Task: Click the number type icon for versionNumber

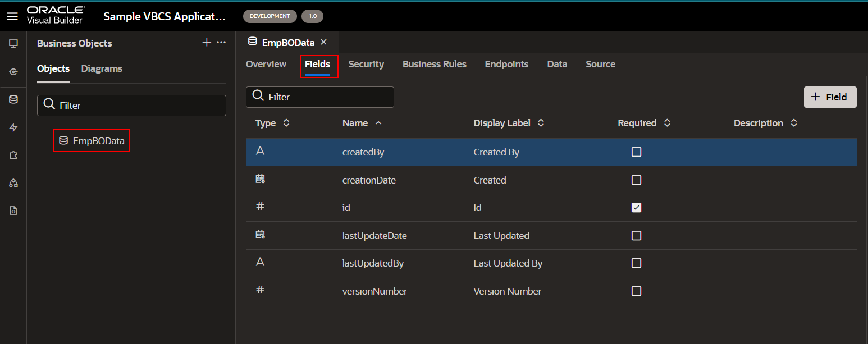Action: coord(260,290)
